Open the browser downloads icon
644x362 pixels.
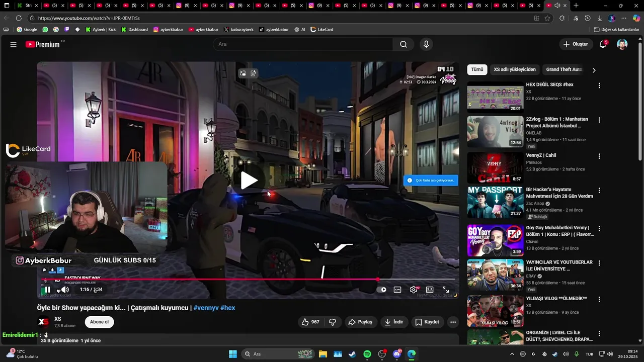[599, 18]
